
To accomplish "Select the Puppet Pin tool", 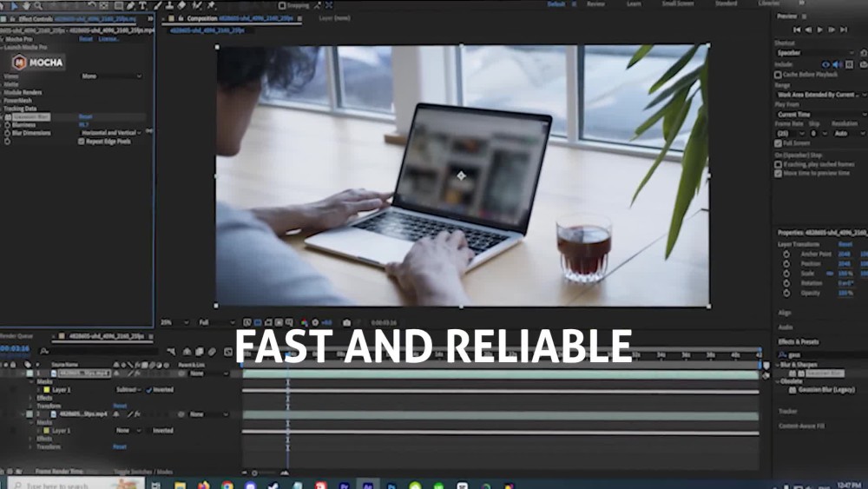I will coord(212,5).
